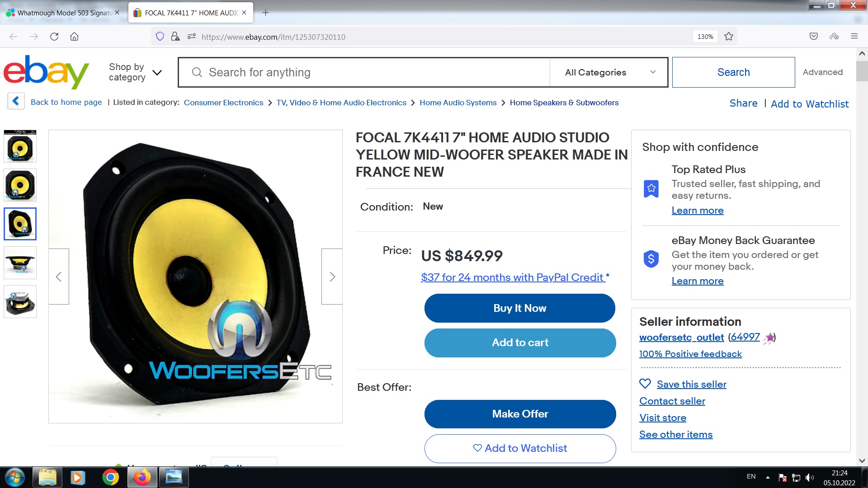The height and width of the screenshot is (488, 868).
Task: Bookmark this page with the star icon
Action: pyautogui.click(x=728, y=37)
